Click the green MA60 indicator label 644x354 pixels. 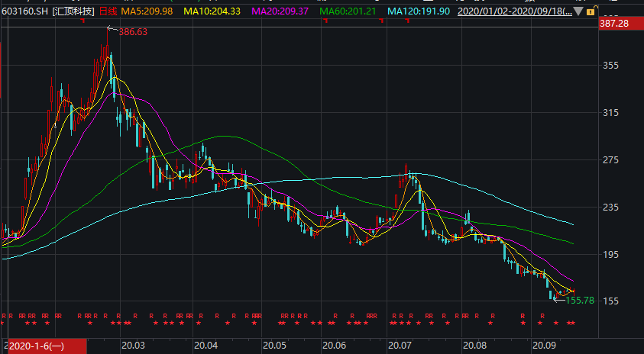coord(348,11)
